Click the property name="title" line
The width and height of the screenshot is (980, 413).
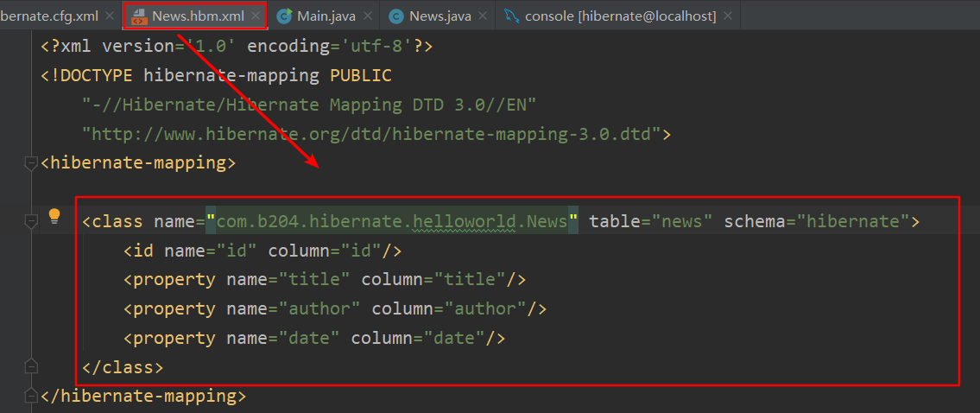click(x=325, y=280)
